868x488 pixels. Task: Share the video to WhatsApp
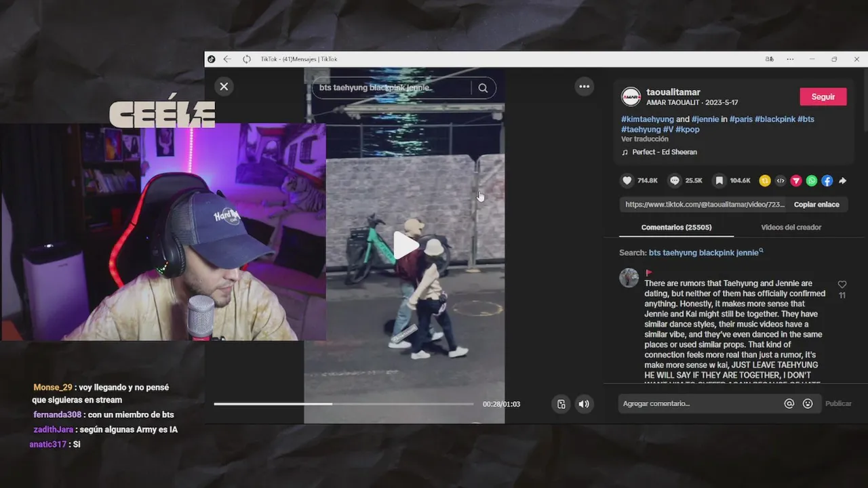812,180
